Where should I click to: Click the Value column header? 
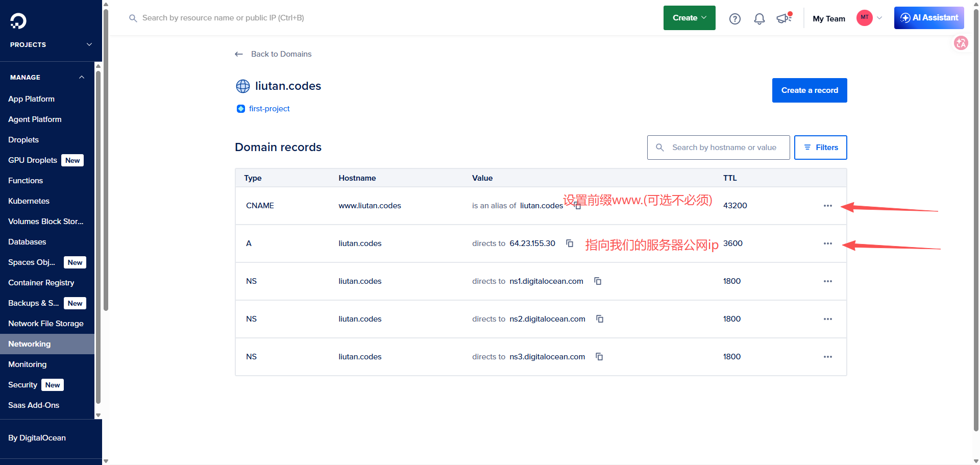point(482,178)
